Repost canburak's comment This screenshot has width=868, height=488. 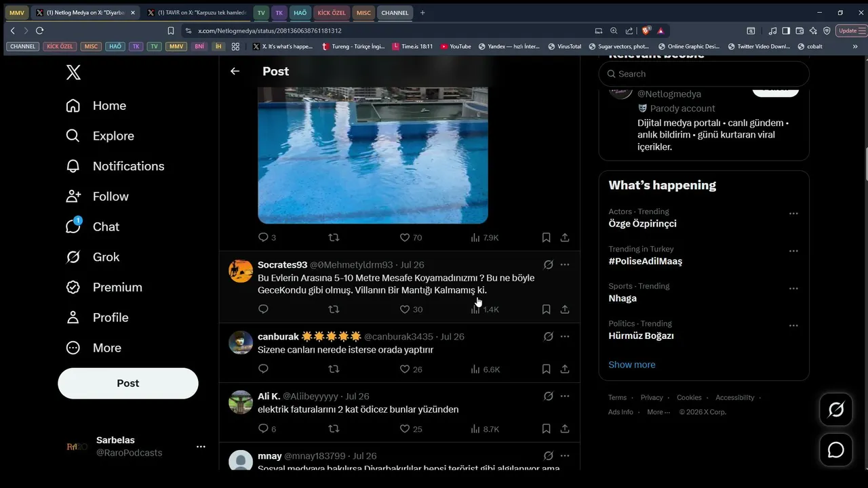click(x=334, y=369)
